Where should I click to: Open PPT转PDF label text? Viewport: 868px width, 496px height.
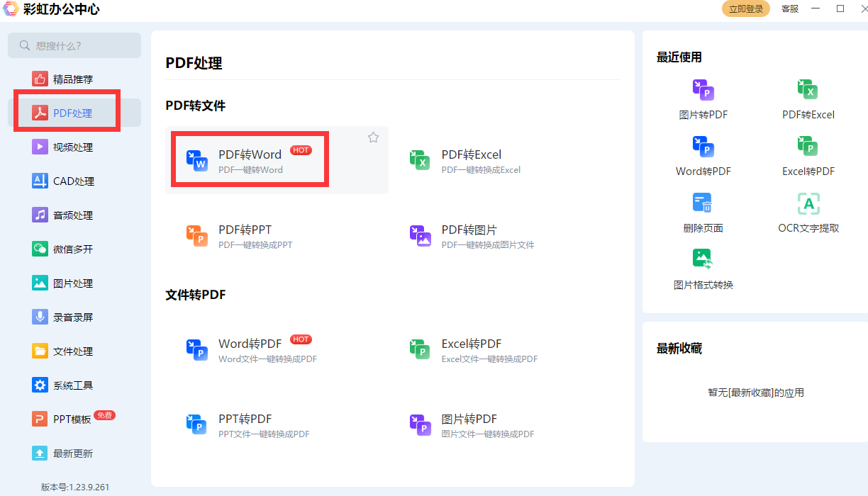pyautogui.click(x=245, y=419)
